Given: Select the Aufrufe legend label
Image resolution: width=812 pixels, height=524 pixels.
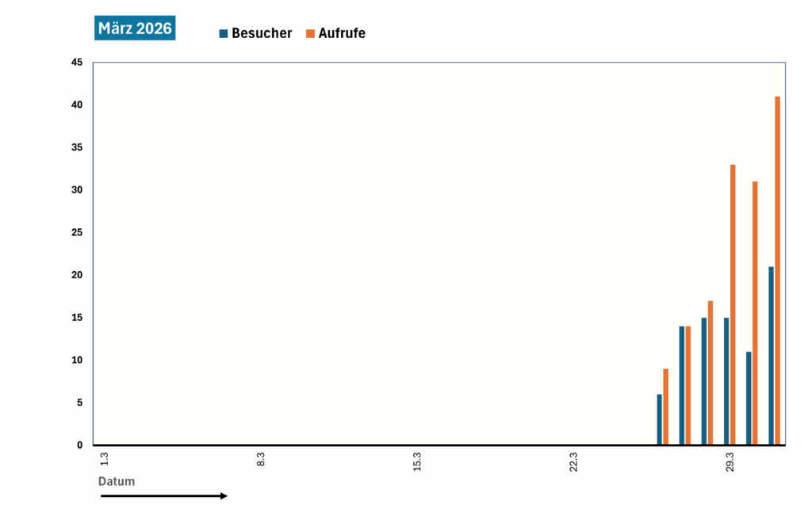Looking at the screenshot, I should pos(342,33).
